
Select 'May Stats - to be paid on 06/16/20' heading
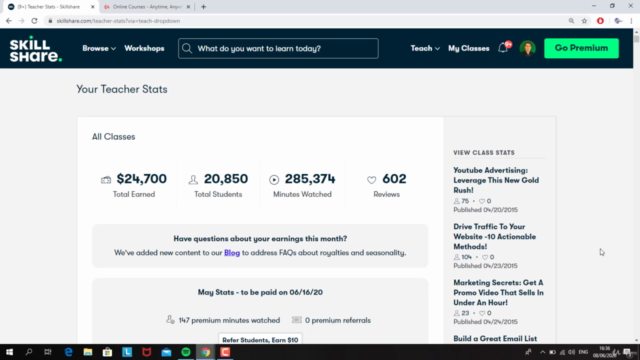coord(260,292)
